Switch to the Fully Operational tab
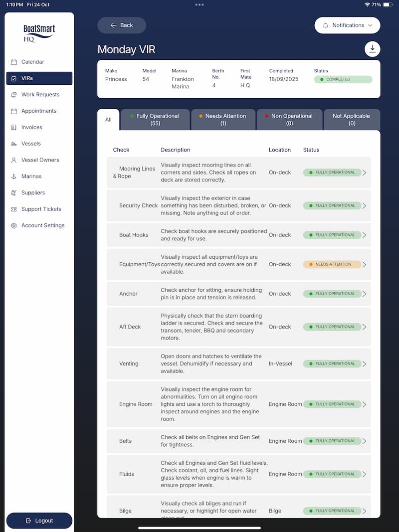399x532 pixels. (155, 120)
